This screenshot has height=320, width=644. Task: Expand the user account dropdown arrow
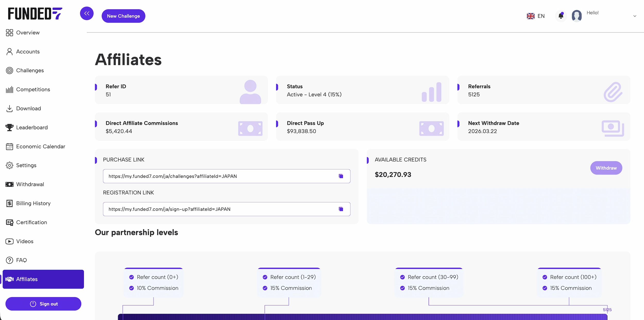pyautogui.click(x=635, y=16)
